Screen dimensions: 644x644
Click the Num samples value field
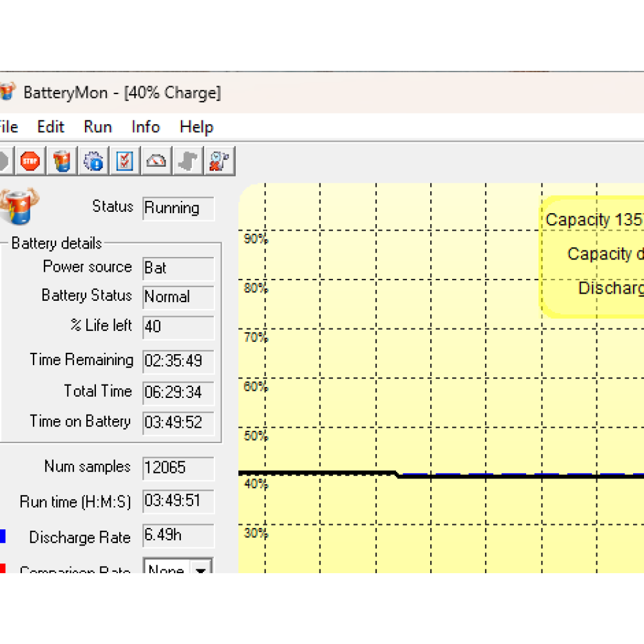178,468
